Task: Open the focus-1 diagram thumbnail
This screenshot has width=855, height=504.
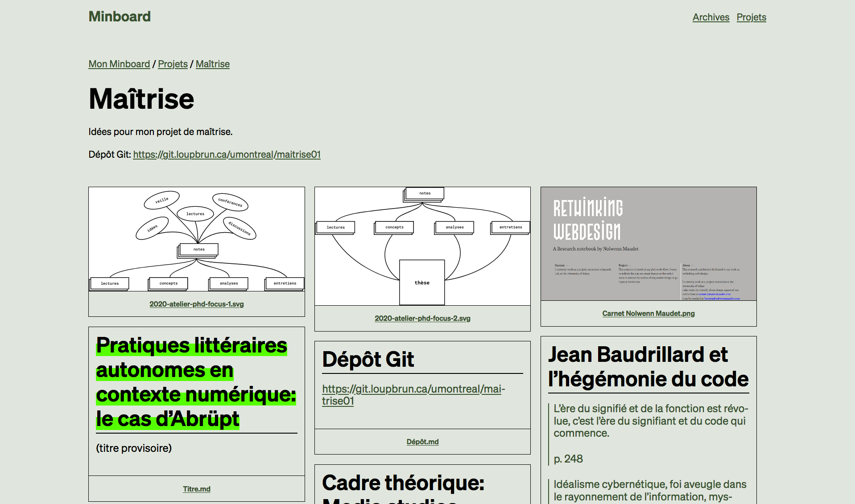Action: 196,239
